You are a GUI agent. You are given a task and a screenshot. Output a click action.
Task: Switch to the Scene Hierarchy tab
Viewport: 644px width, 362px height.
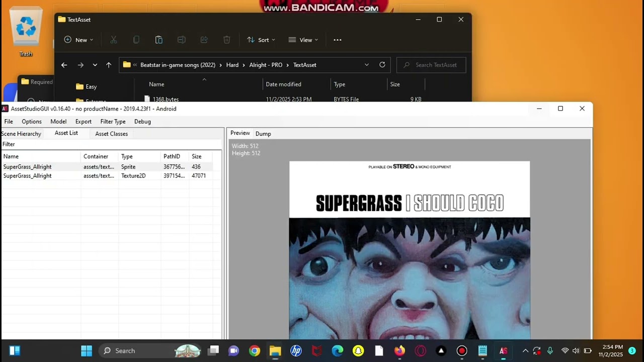[x=21, y=134]
